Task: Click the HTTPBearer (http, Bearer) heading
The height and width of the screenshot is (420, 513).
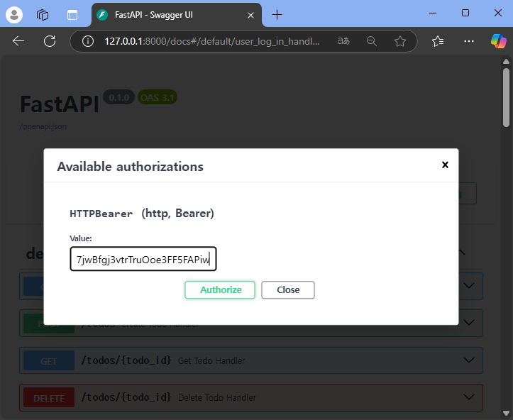Action: click(142, 214)
